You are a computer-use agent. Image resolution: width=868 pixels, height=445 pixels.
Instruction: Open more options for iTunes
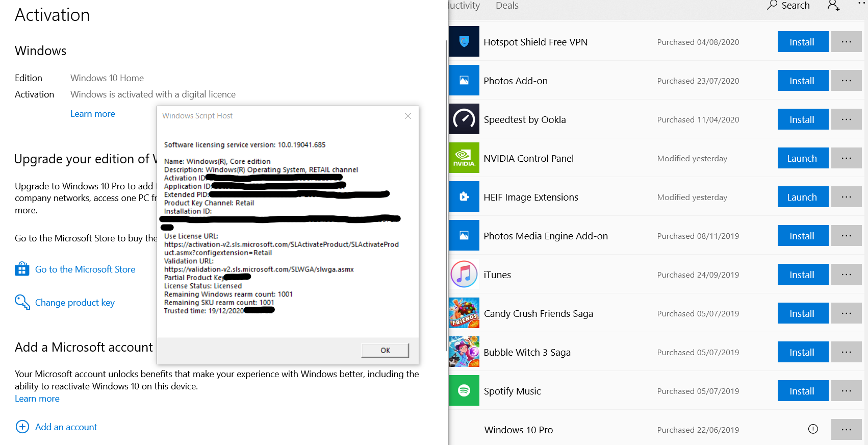coord(847,275)
